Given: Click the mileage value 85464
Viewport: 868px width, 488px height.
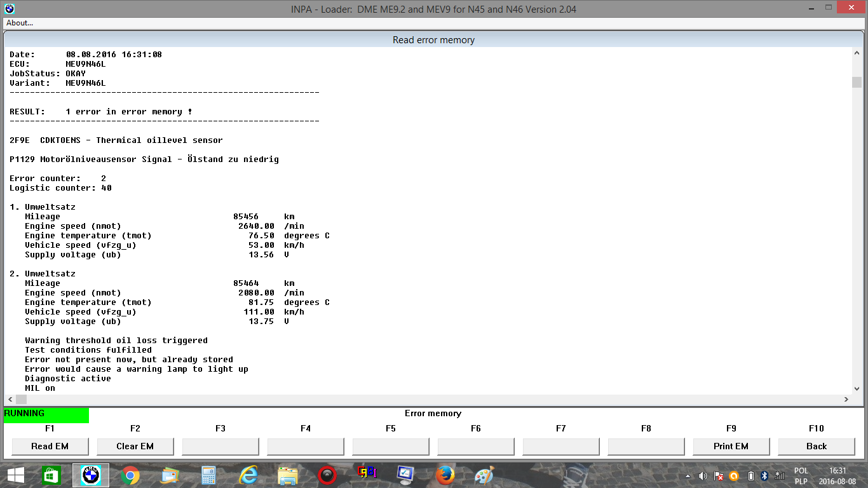Looking at the screenshot, I should (246, 283).
